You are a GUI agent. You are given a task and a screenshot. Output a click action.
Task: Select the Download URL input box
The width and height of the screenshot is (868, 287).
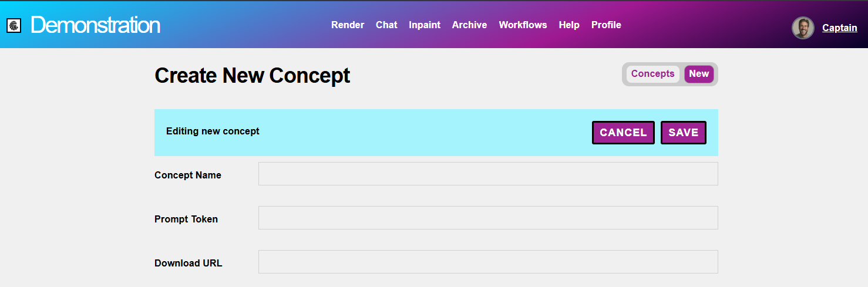(488, 262)
